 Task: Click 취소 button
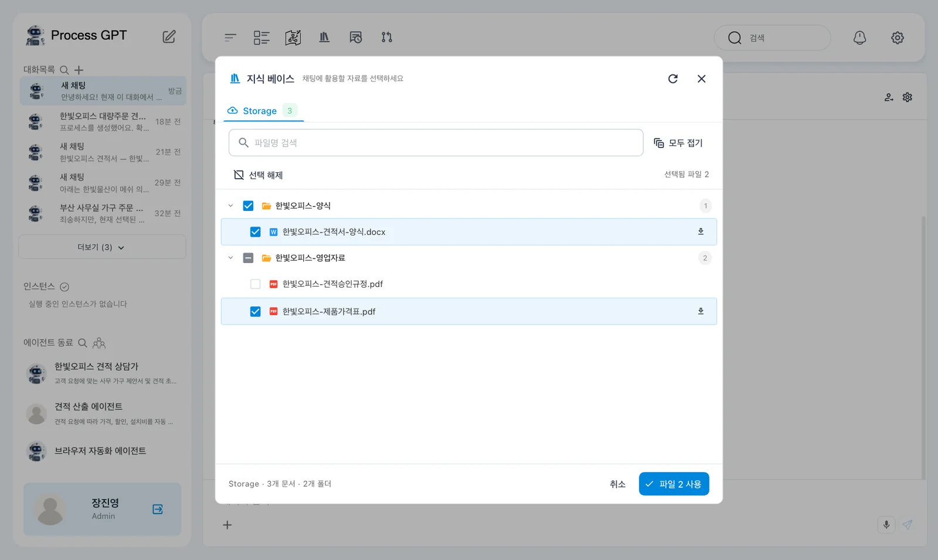click(x=617, y=484)
